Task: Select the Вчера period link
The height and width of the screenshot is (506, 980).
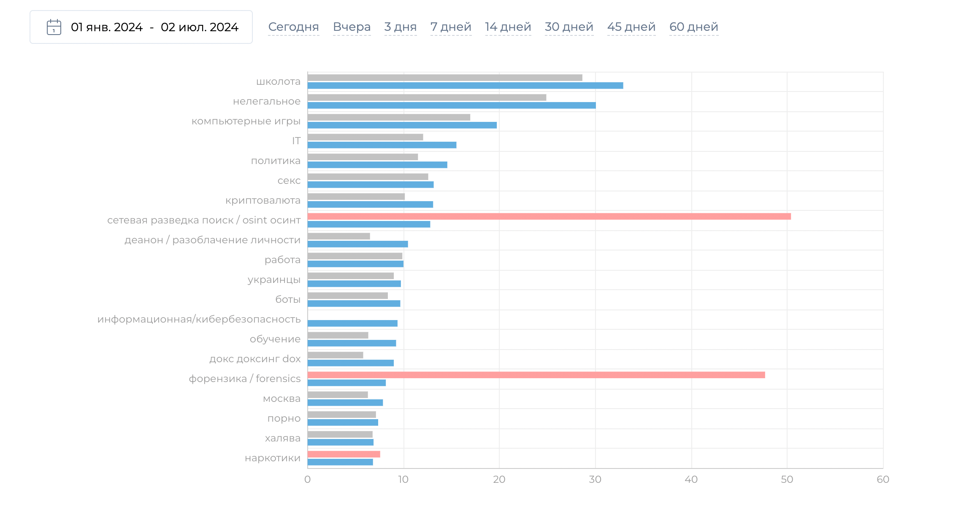Action: [x=352, y=27]
